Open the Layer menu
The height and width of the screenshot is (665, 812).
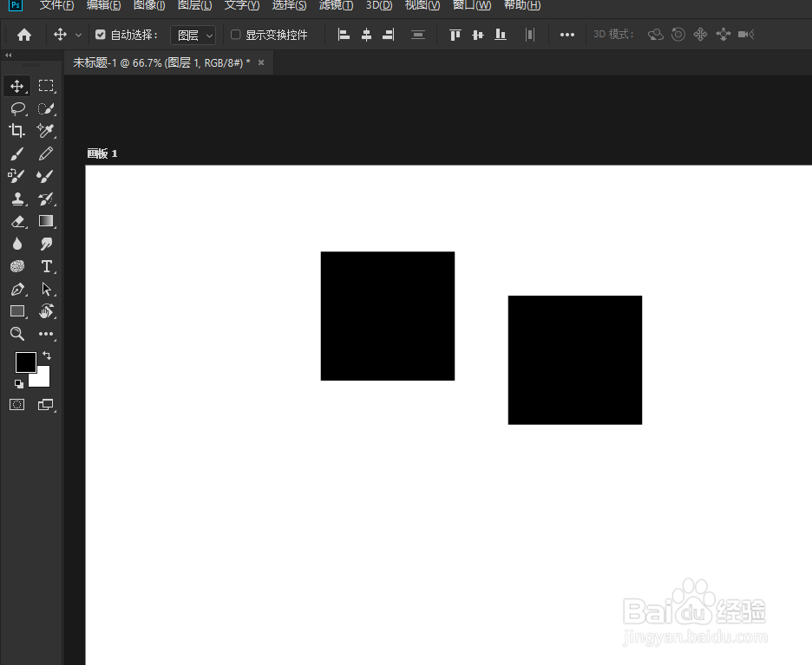(x=194, y=6)
